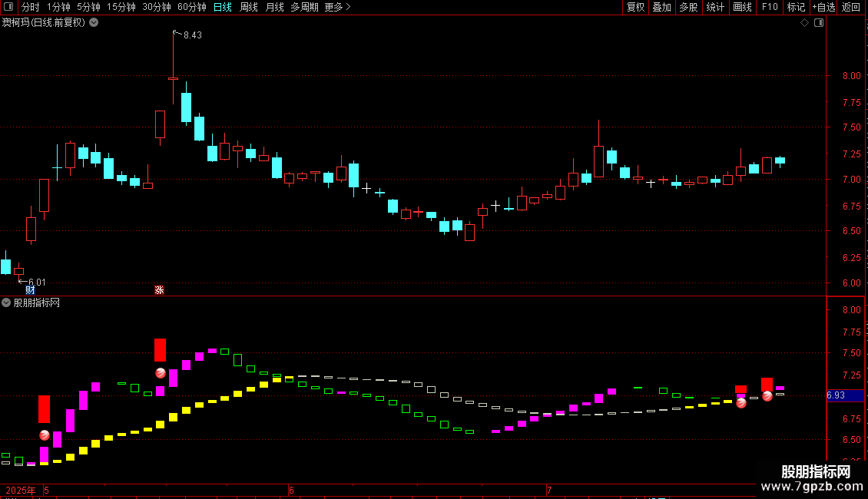
Task: Click the 7.00 value on main price axis
Action: point(851,179)
